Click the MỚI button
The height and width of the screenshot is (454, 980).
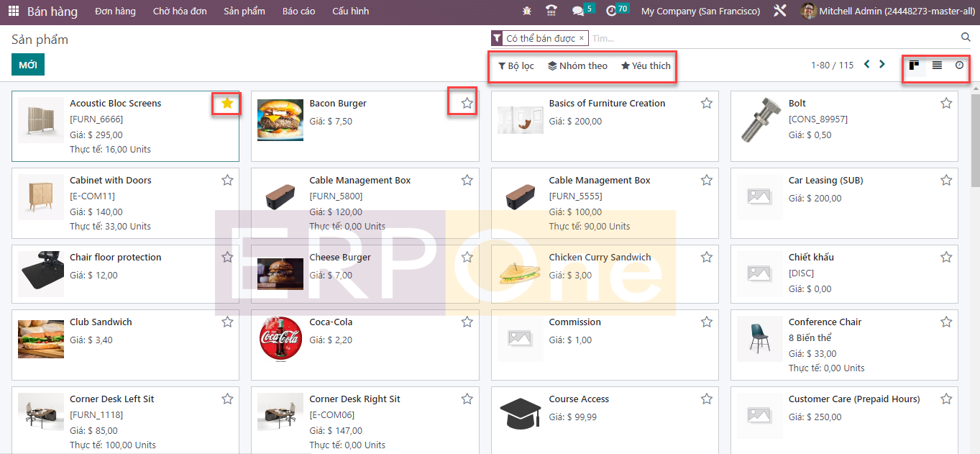pos(28,65)
